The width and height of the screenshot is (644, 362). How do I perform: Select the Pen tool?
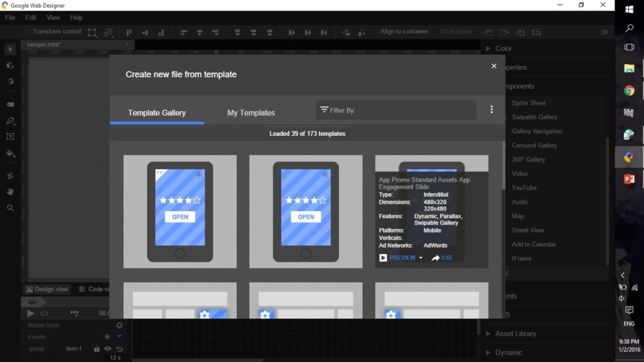pyautogui.click(x=10, y=121)
